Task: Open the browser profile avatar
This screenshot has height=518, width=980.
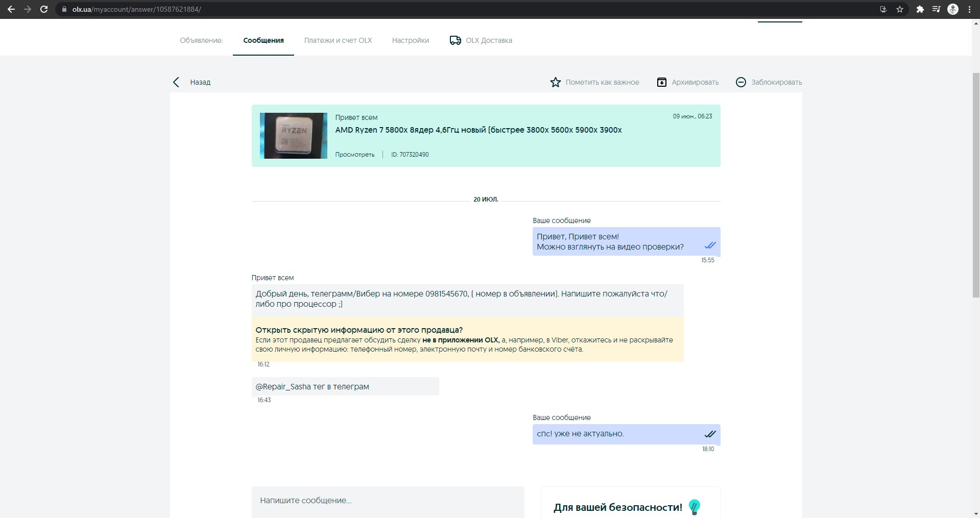Action: (953, 9)
